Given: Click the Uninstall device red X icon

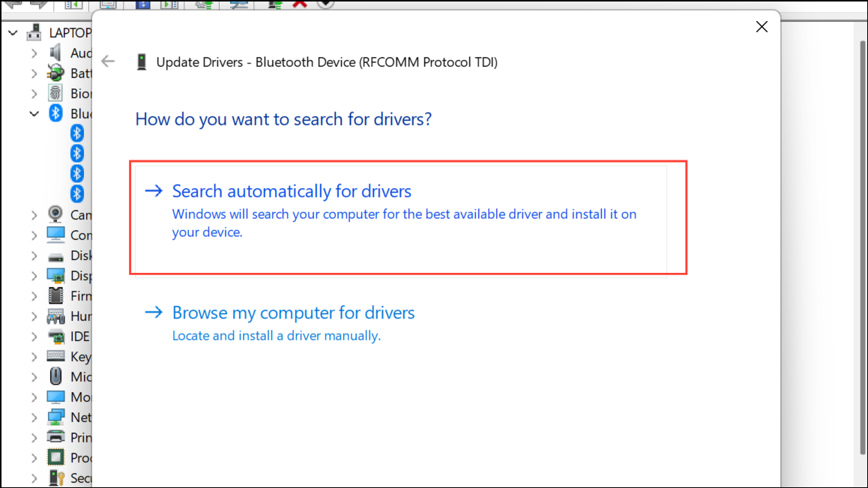Looking at the screenshot, I should [300, 4].
